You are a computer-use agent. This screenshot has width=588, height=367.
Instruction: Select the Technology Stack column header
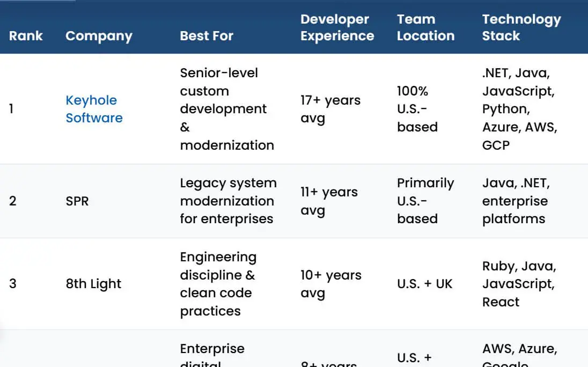521,27
